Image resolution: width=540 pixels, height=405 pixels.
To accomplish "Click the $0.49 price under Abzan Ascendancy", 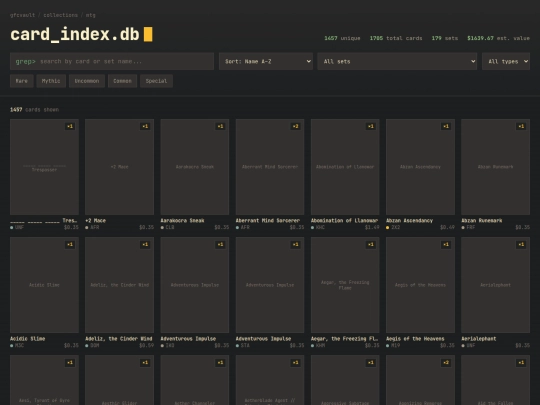I will [447, 228].
